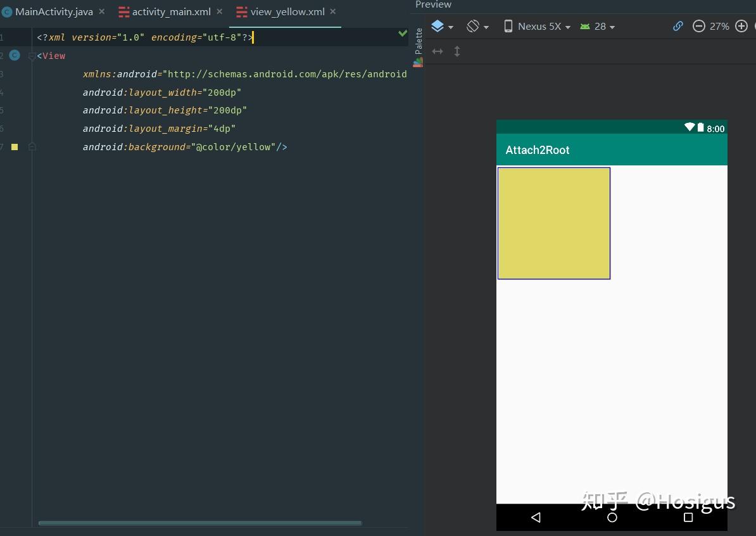Image resolution: width=756 pixels, height=536 pixels.
Task: Click the green checkmark inspection indicator
Action: 403,33
